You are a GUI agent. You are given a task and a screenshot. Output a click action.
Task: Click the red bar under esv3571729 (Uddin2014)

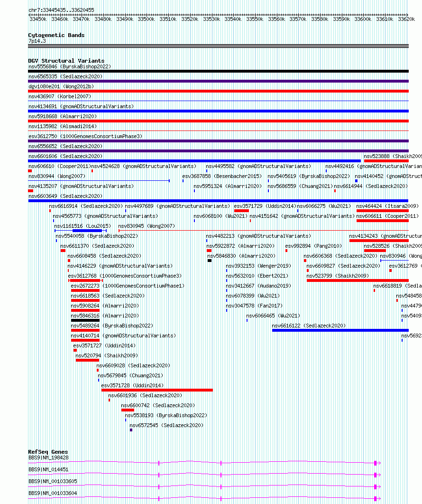[x=241, y=211]
